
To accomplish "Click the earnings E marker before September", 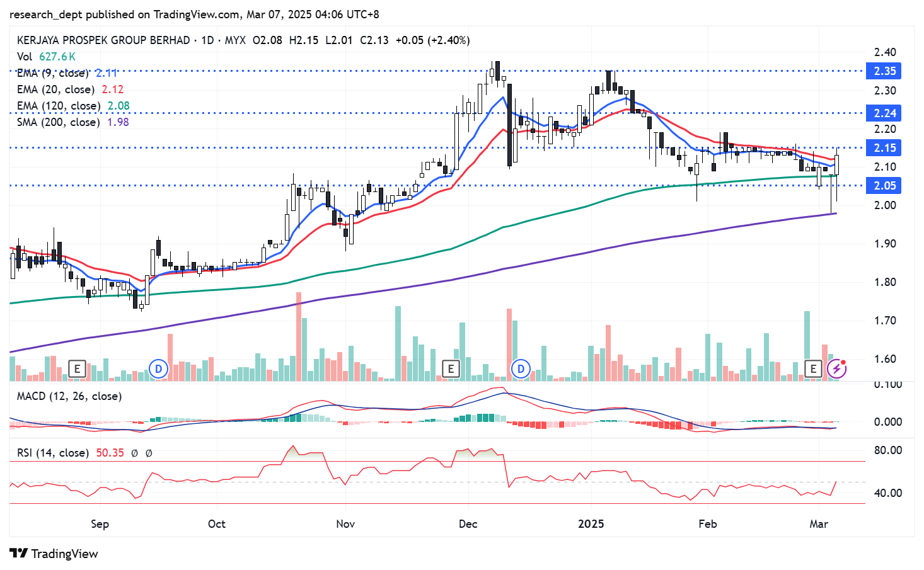I will tap(77, 368).
